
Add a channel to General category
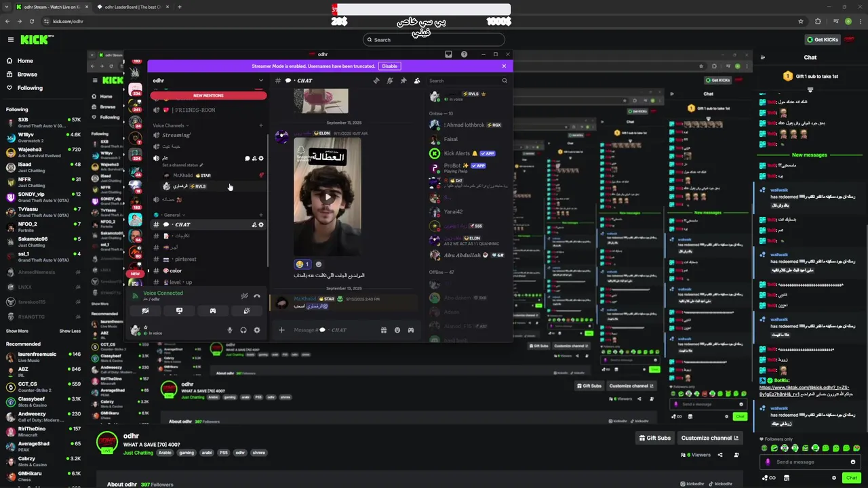(261, 215)
